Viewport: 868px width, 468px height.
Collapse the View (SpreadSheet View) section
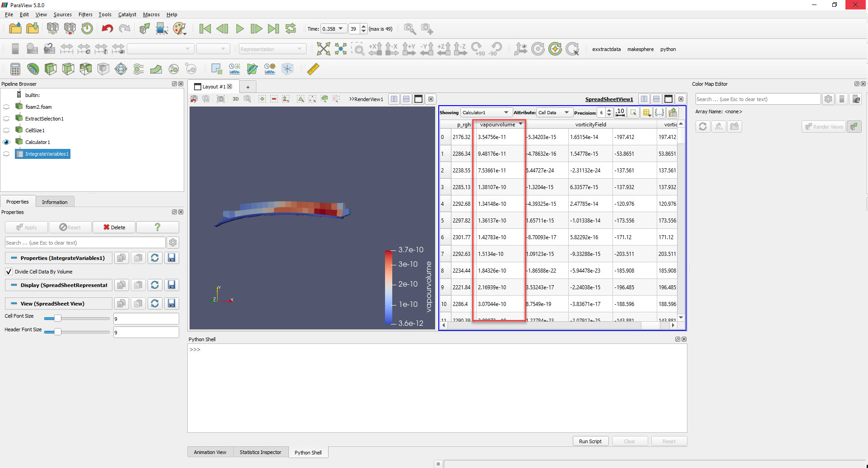pos(14,304)
